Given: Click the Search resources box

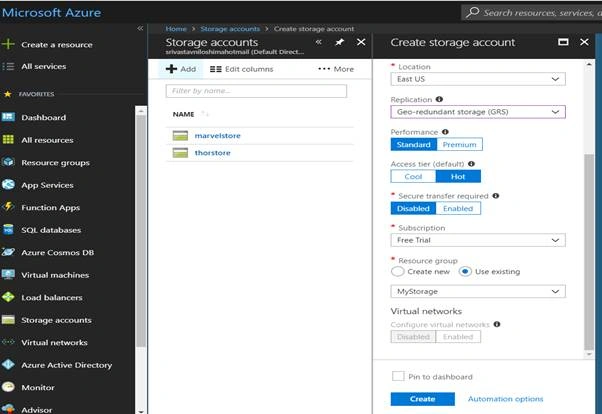Looking at the screenshot, I should (531, 12).
